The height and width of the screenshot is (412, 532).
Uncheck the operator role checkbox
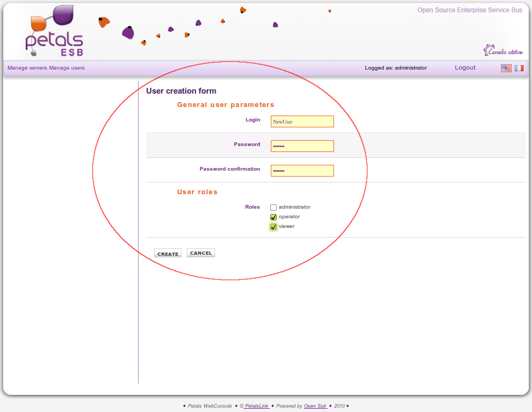point(273,217)
